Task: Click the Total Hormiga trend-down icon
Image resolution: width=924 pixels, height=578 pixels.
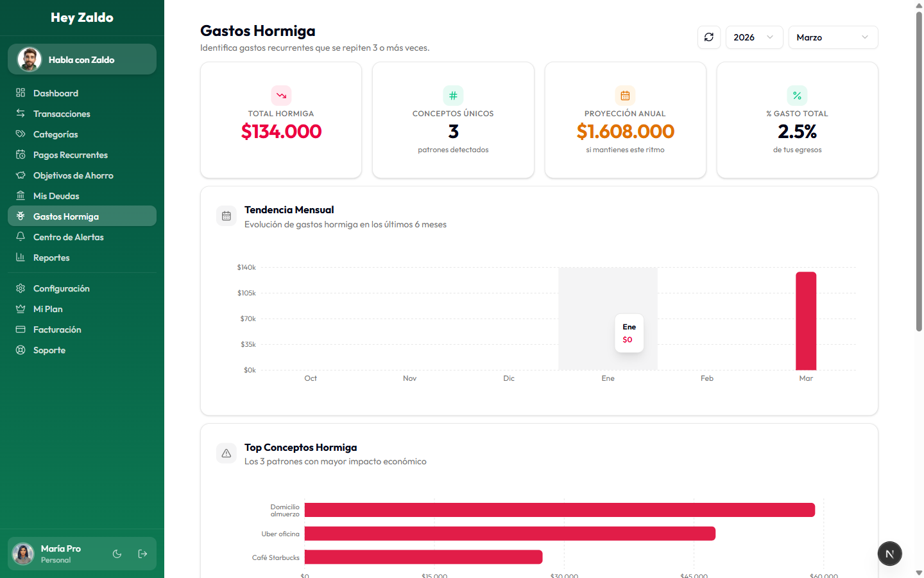Action: point(281,96)
